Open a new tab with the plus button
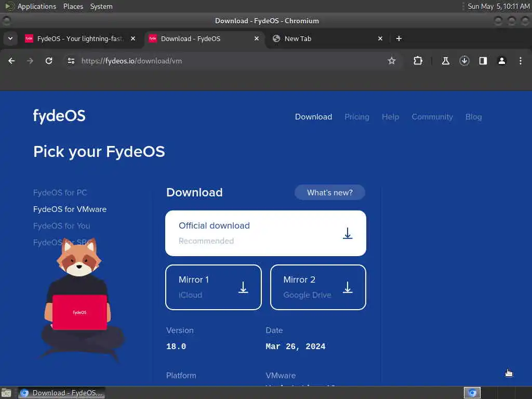 pos(399,38)
